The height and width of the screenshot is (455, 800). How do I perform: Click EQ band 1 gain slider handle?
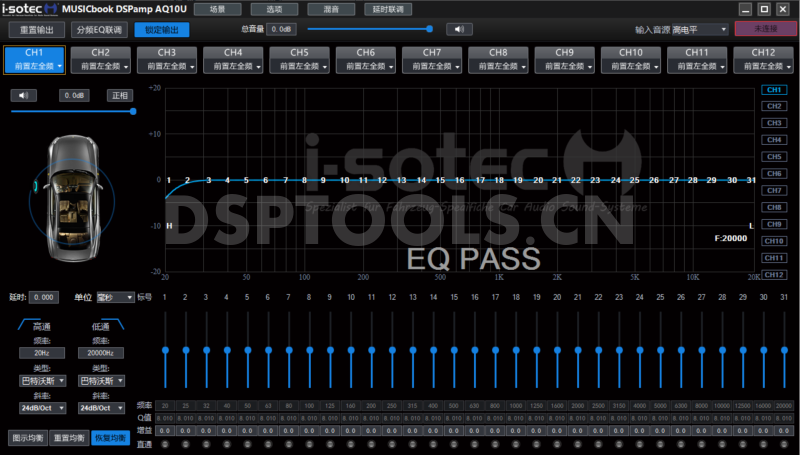point(165,350)
